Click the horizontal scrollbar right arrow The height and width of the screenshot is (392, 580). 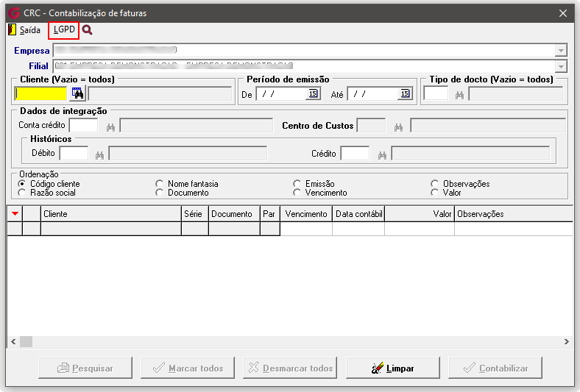click(567, 341)
